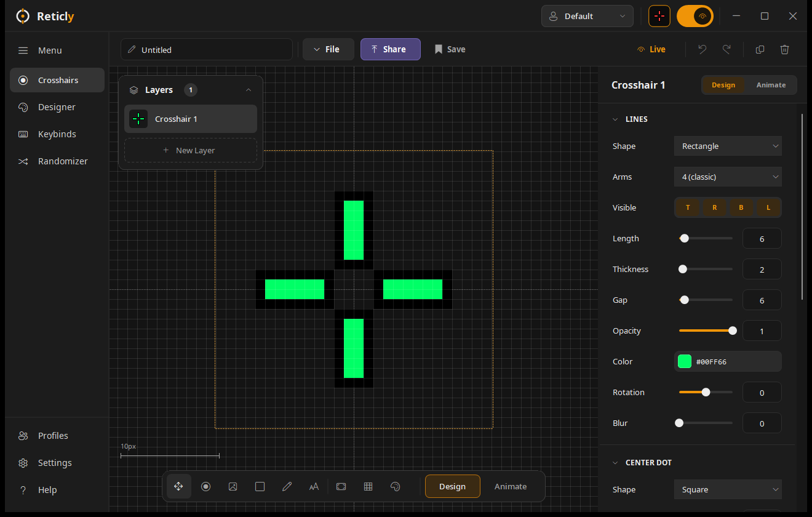Image resolution: width=812 pixels, height=517 pixels.
Task: Toggle right arm visibility (R)
Action: [x=715, y=207]
